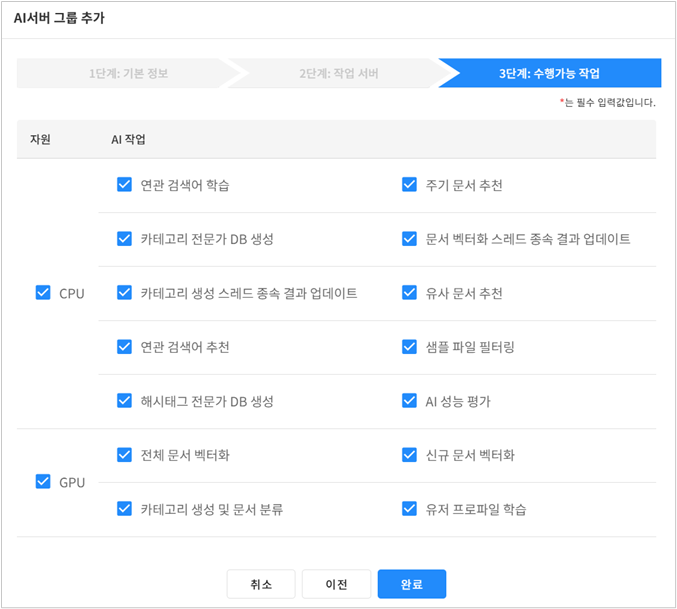Toggle 샘플 파일 필터링 checkbox
This screenshot has width=677, height=609.
pos(409,347)
